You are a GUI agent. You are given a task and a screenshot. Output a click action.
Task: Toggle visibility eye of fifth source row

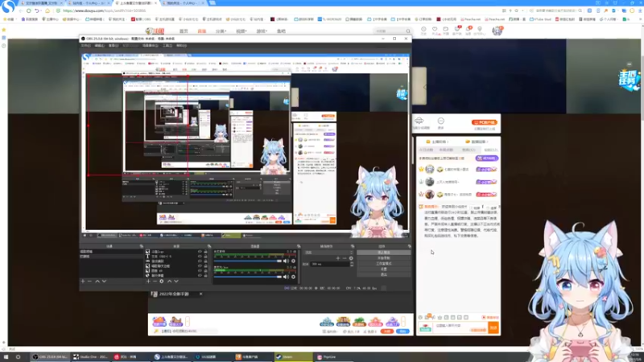pos(200,271)
